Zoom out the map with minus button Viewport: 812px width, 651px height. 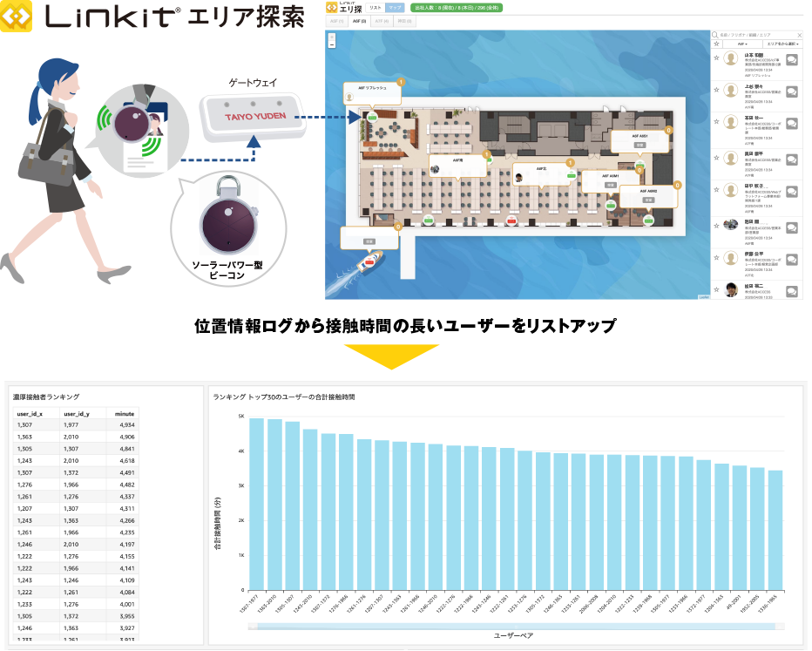pos(332,44)
